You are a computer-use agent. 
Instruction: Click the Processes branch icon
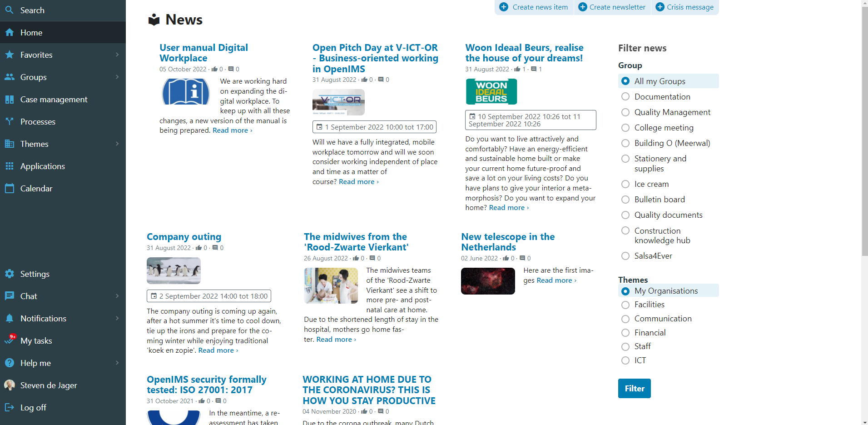point(10,121)
